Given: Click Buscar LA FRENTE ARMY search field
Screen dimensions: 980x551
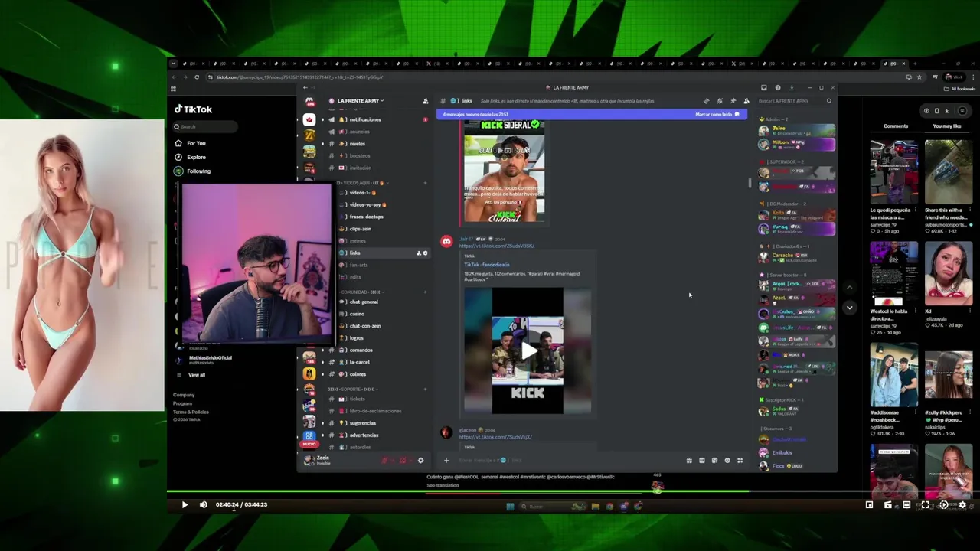Looking at the screenshot, I should coord(795,101).
